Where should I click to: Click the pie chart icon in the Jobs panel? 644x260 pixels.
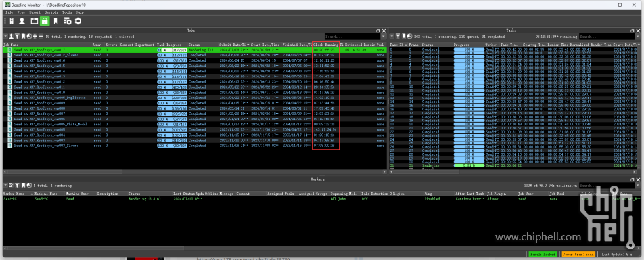pos(29,37)
